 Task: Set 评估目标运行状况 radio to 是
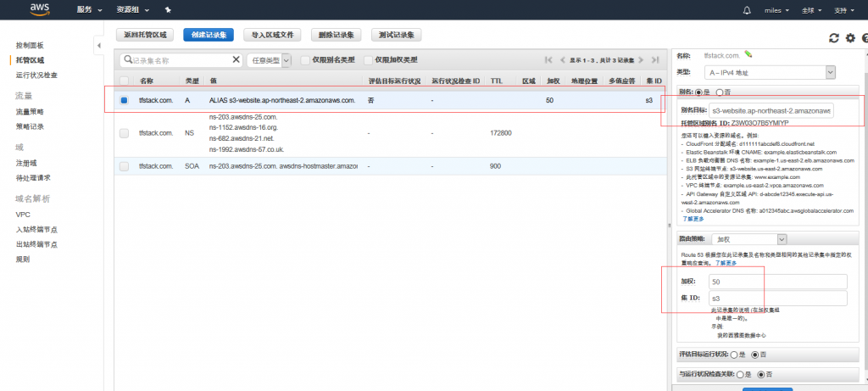(x=734, y=355)
